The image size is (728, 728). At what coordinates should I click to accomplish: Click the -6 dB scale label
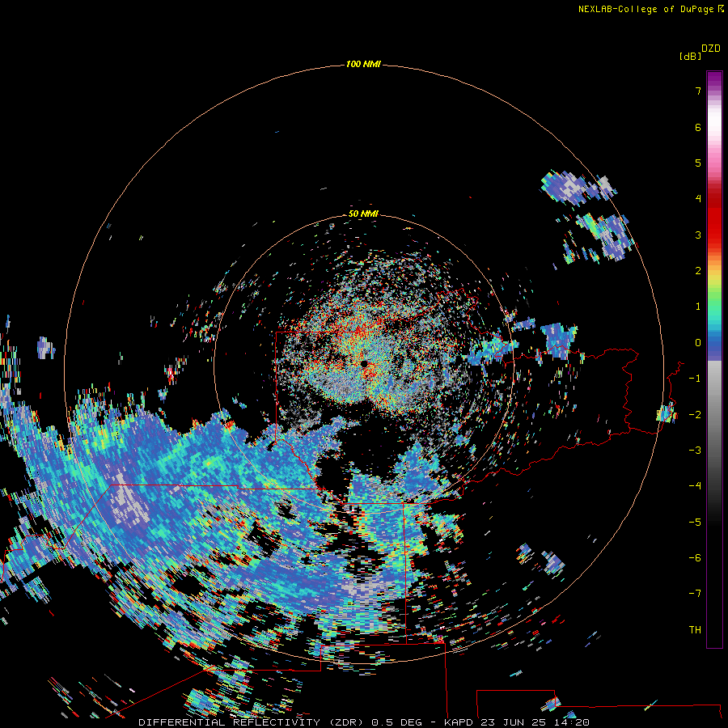695,558
